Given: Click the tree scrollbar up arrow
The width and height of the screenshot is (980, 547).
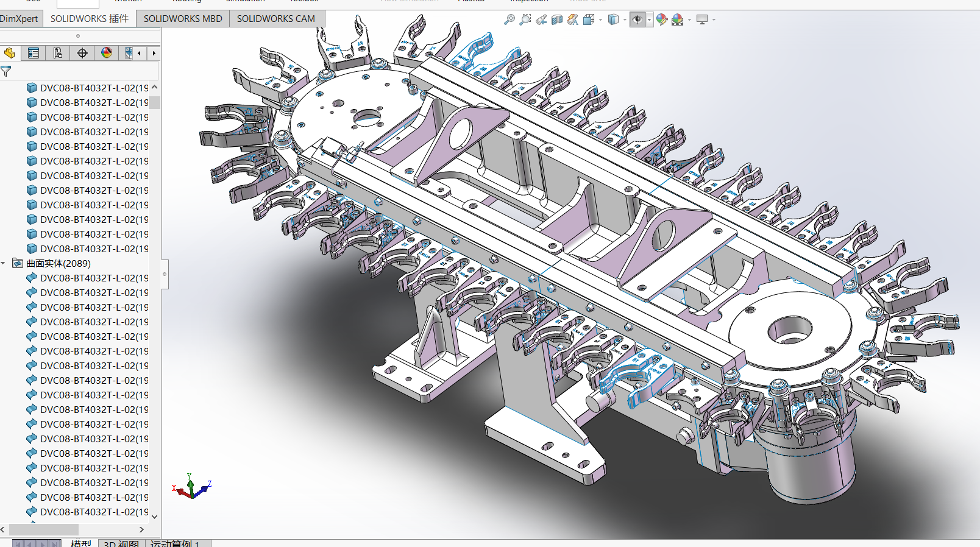Looking at the screenshot, I should coord(155,87).
